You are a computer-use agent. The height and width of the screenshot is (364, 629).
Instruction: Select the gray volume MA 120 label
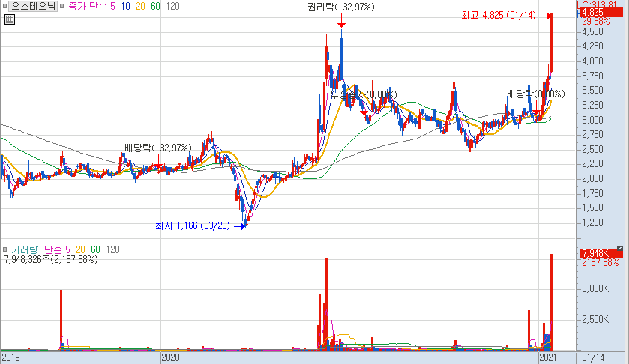tap(112, 249)
